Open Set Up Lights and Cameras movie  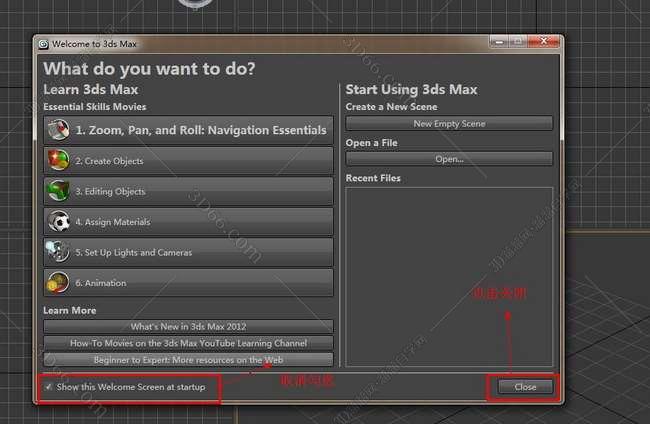pos(188,252)
